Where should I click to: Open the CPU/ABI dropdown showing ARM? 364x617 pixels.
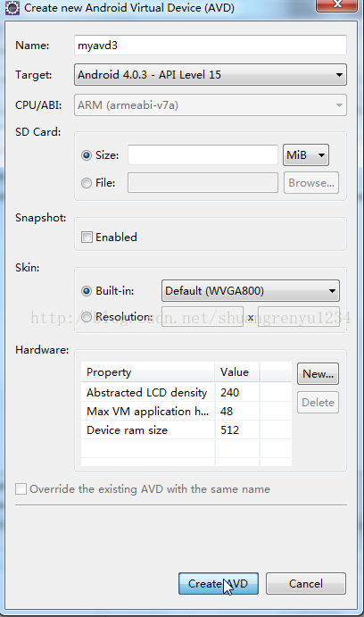(x=211, y=105)
